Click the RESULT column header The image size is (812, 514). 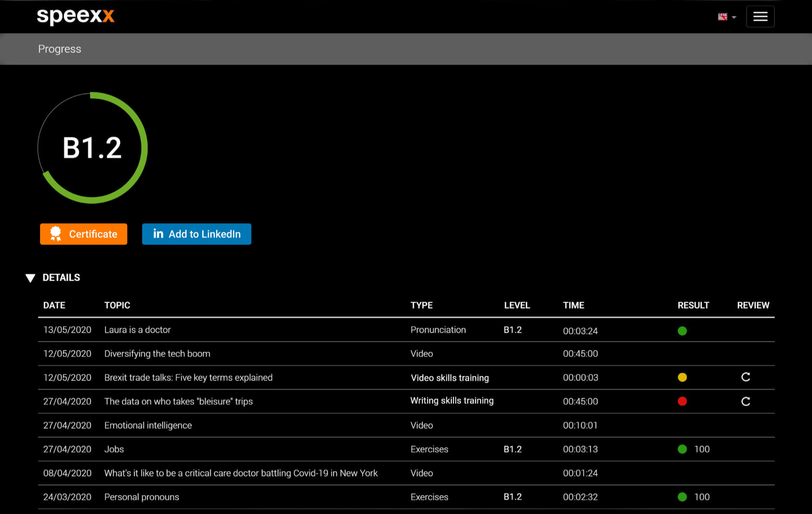pyautogui.click(x=693, y=305)
